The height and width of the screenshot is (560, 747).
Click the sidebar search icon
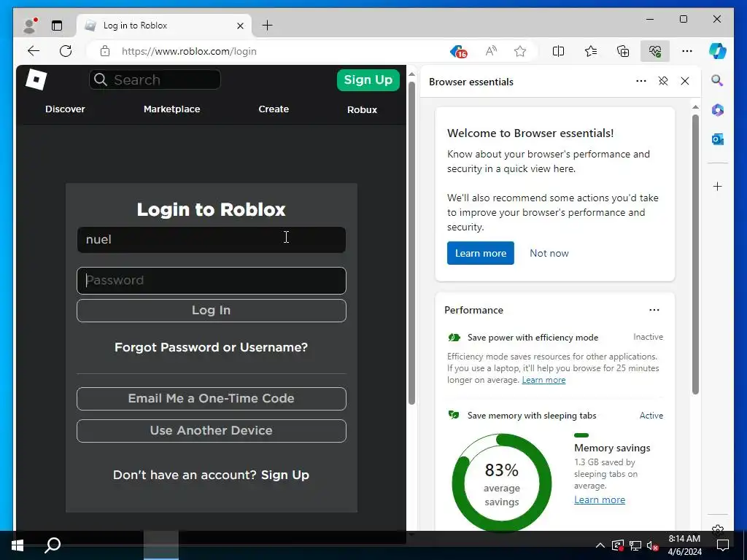coord(718,80)
